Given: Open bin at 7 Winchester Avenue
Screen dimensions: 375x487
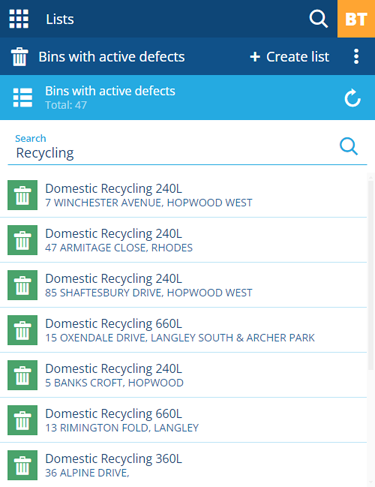Looking at the screenshot, I should [x=183, y=195].
